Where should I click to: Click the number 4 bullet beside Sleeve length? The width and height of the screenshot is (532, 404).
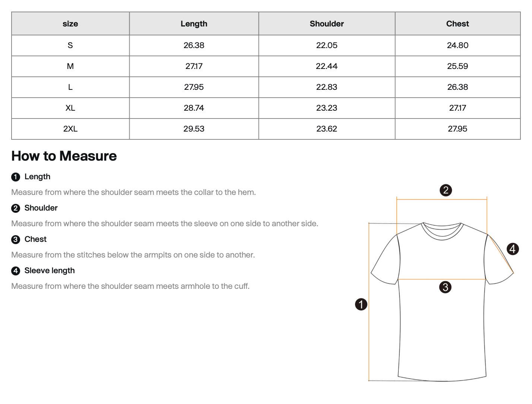click(16, 271)
